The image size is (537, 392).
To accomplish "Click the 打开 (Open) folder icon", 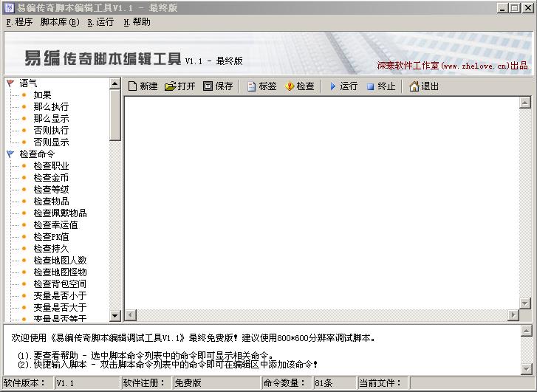I will point(171,86).
